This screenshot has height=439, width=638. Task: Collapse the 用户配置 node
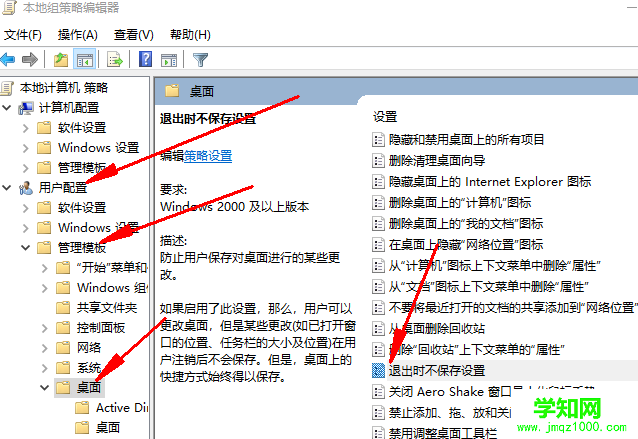pos(7,188)
